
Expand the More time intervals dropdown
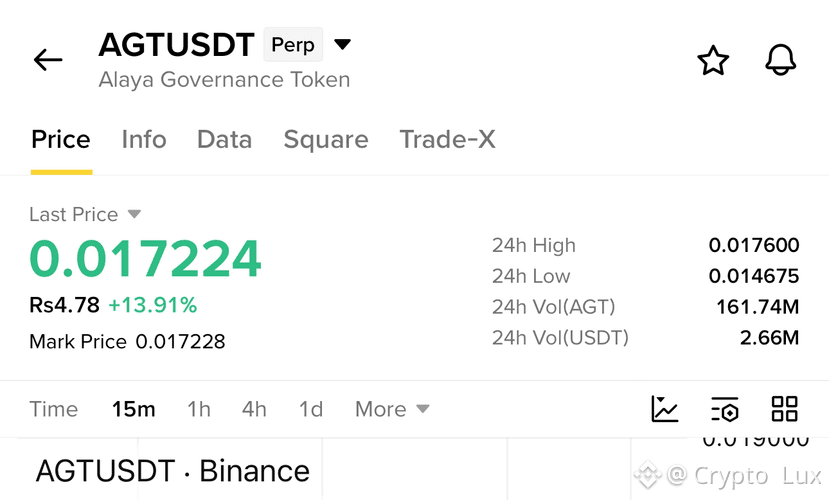point(392,409)
